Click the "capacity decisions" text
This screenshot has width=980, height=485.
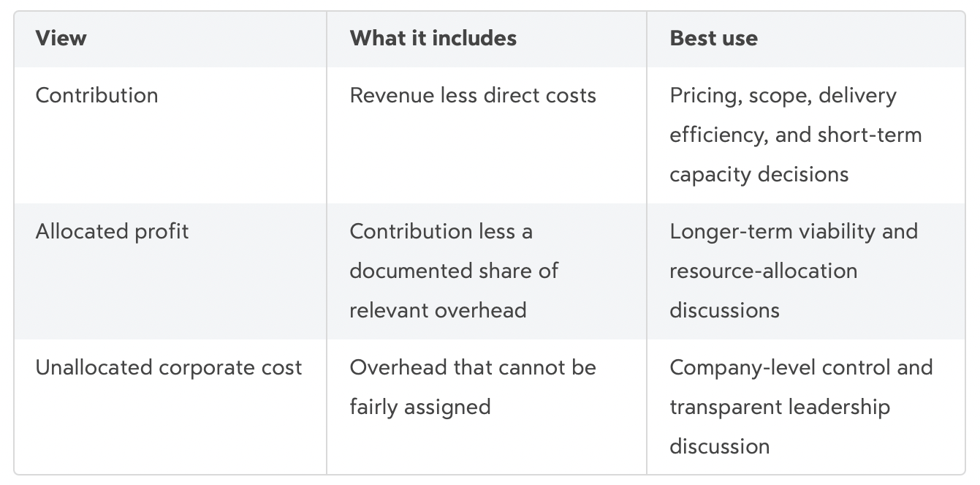pos(759,174)
